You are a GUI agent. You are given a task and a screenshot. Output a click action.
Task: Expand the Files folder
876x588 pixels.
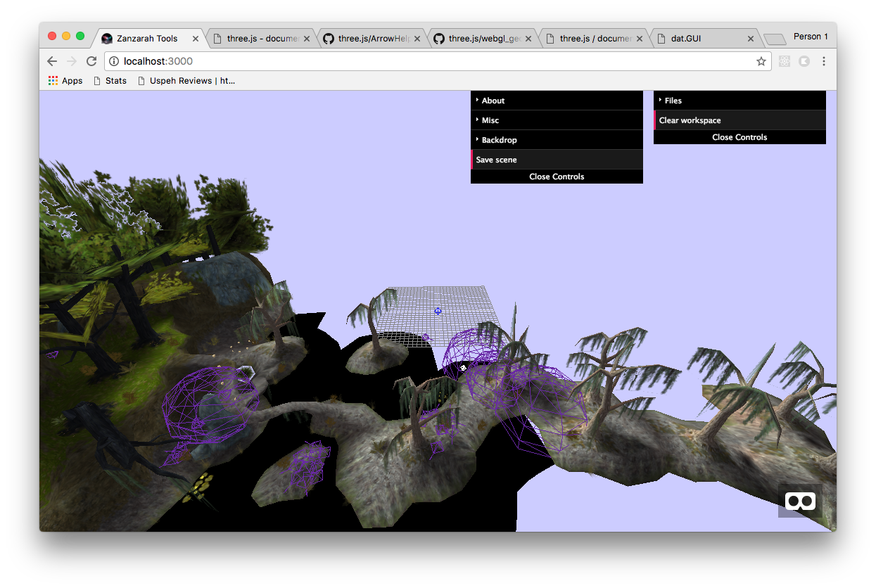coord(739,101)
